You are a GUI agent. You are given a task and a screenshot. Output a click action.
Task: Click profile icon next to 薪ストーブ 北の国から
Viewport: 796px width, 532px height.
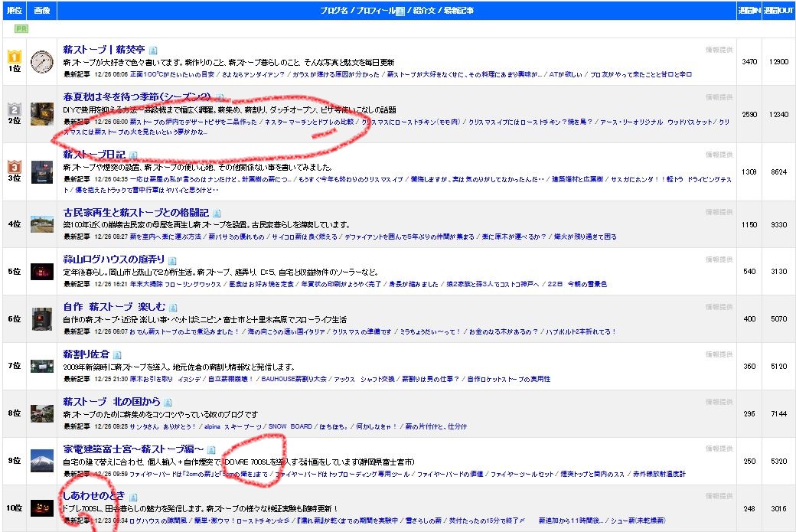click(x=168, y=403)
